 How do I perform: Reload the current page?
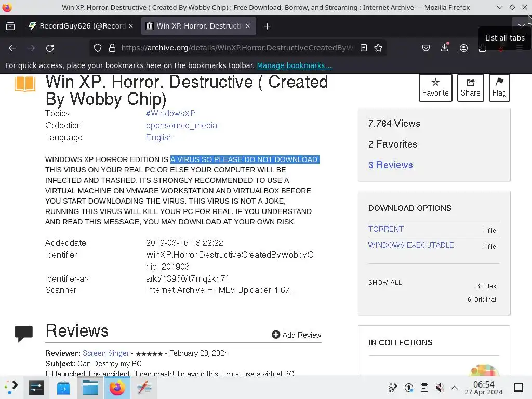point(50,48)
